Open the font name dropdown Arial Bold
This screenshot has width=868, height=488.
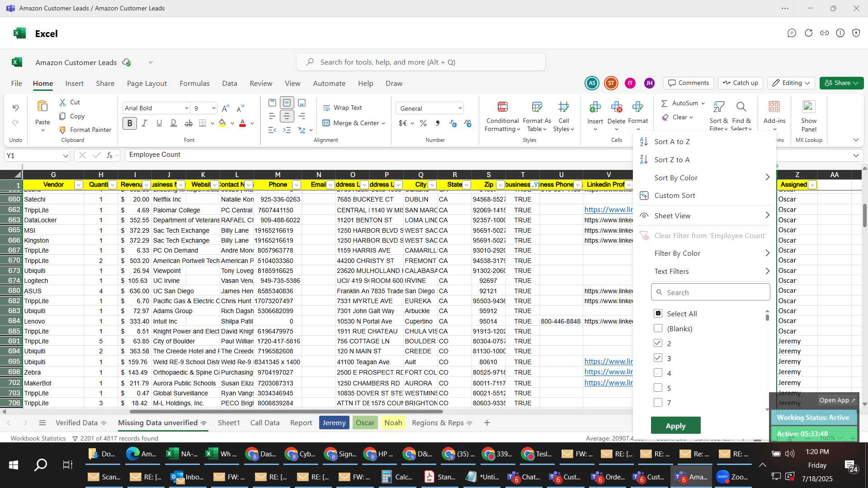coord(186,108)
